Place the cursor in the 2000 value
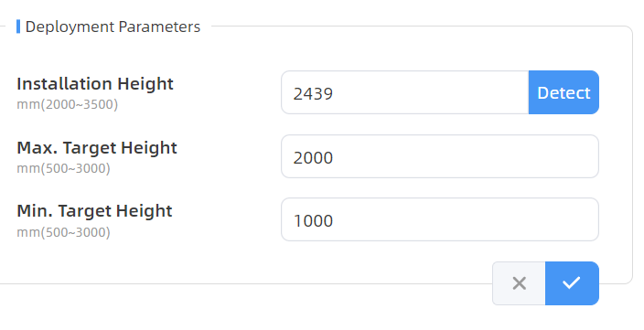 tap(313, 158)
